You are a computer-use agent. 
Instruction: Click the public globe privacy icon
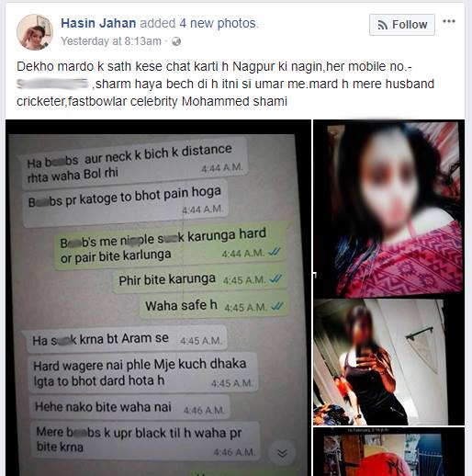pyautogui.click(x=176, y=41)
